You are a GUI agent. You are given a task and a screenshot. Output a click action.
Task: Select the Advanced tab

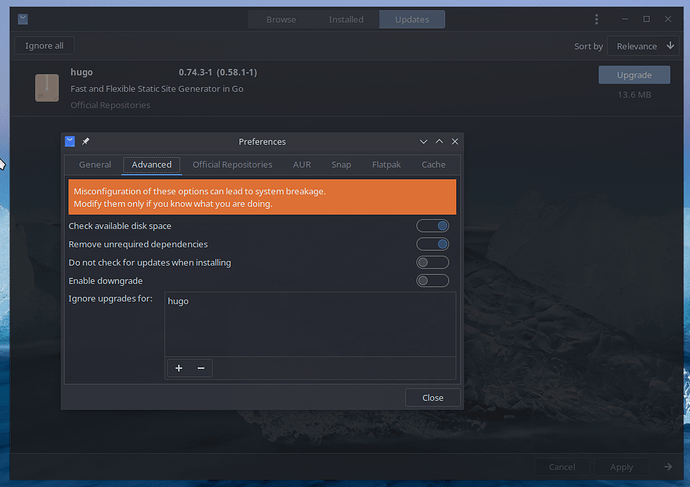151,165
